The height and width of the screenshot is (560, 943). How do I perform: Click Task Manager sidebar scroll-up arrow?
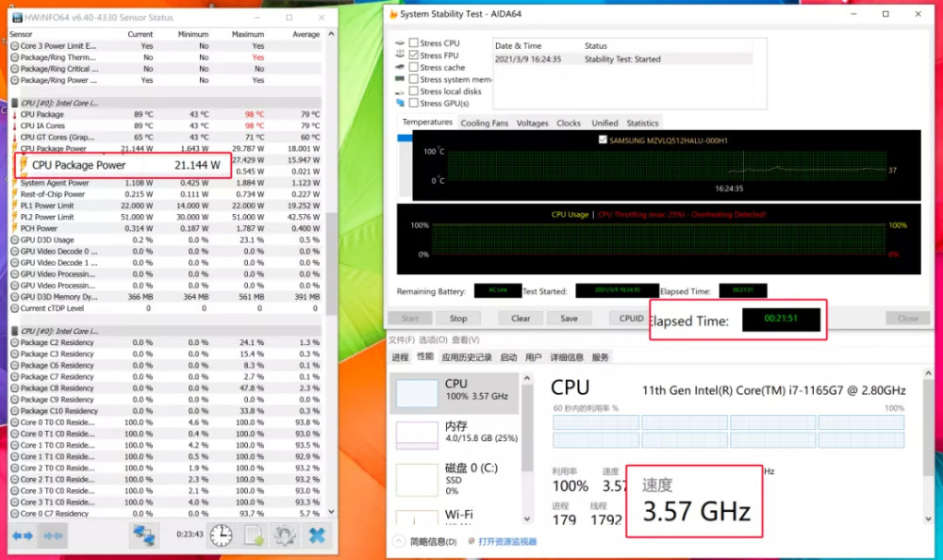point(527,378)
